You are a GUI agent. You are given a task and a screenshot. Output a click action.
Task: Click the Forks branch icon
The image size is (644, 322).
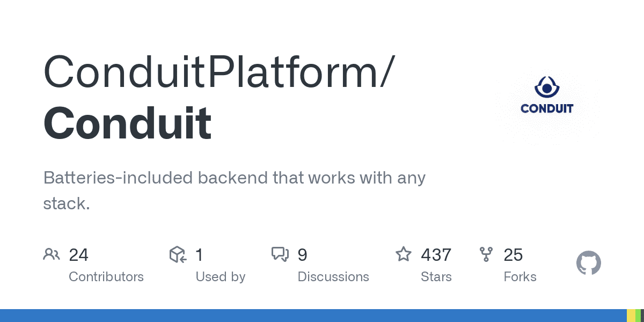(x=486, y=254)
